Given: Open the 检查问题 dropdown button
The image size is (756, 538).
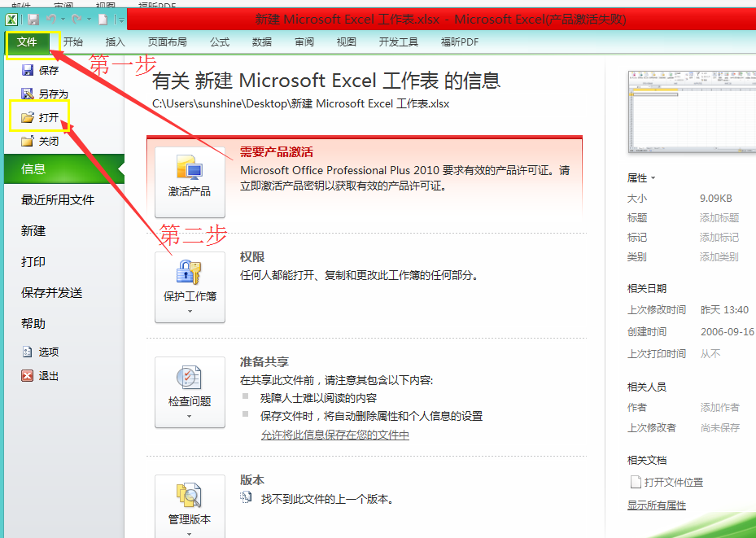Looking at the screenshot, I should click(x=190, y=392).
